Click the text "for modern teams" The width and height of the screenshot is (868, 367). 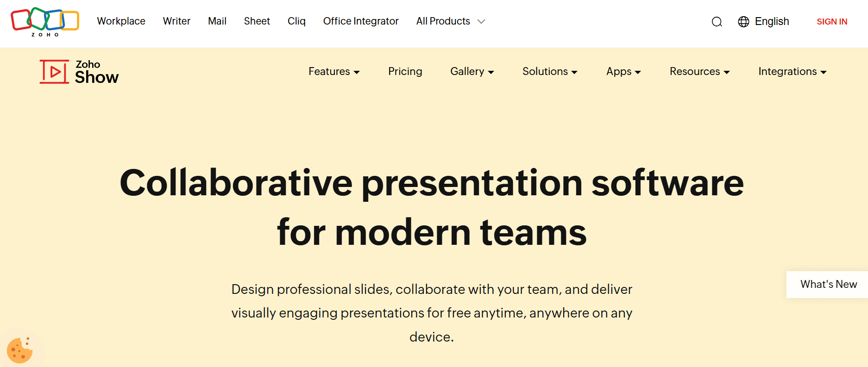tap(432, 232)
